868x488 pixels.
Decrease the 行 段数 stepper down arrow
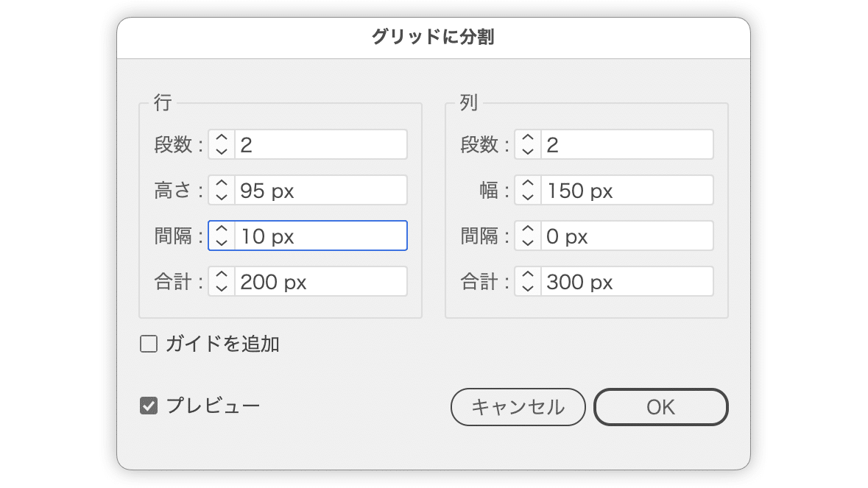pyautogui.click(x=222, y=151)
